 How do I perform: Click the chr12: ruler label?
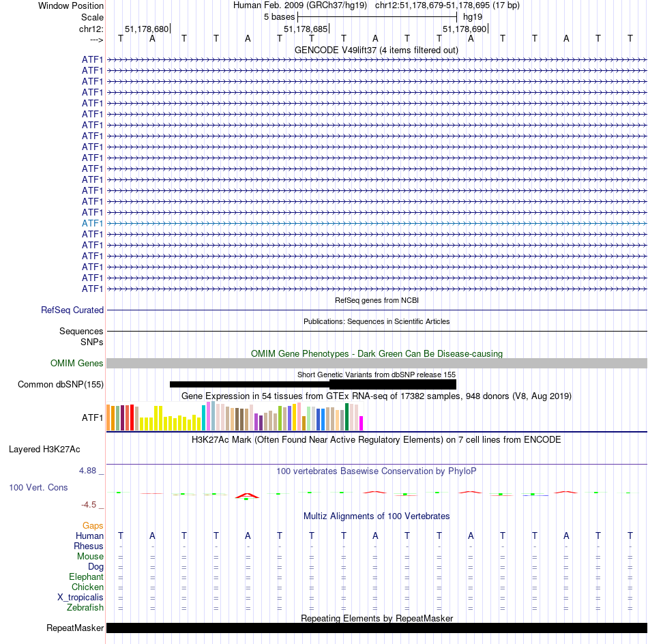91,29
